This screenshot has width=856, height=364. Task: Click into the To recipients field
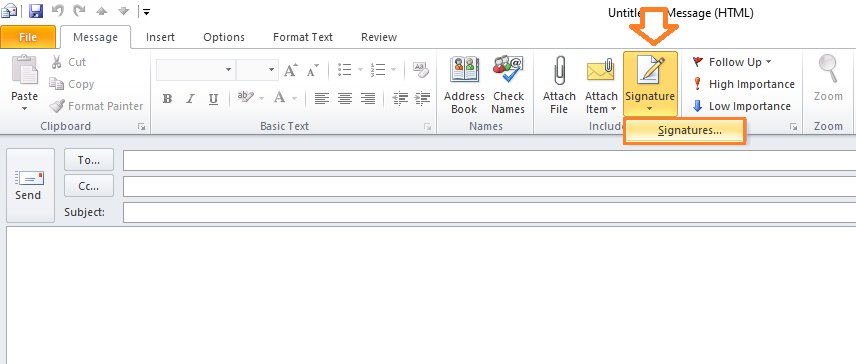(x=490, y=160)
